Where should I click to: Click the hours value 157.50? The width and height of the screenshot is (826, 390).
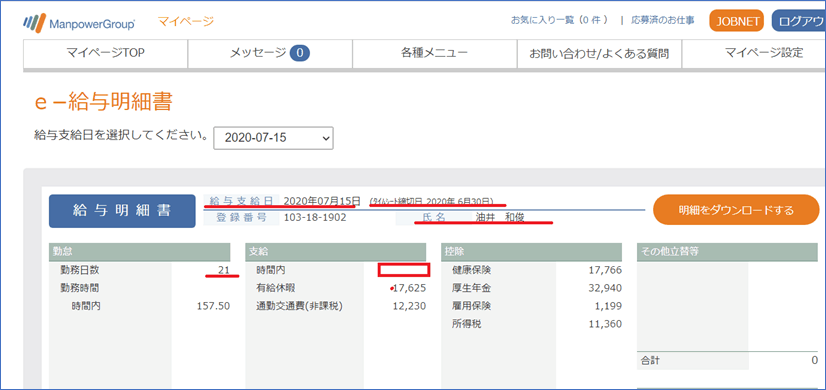coord(212,306)
